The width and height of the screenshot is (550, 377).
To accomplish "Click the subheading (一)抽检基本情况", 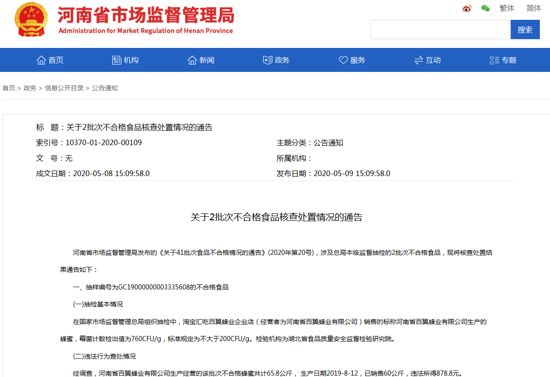I will click(x=98, y=304).
